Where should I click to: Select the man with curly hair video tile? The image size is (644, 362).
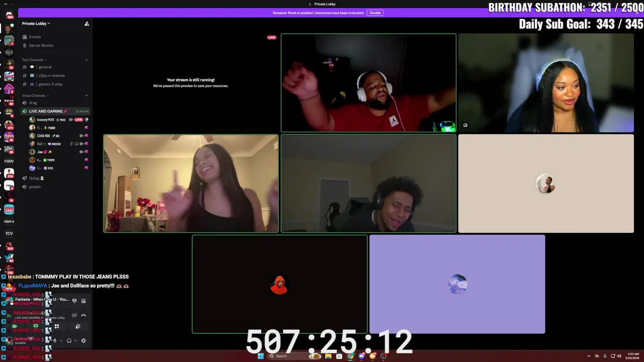tap(368, 184)
